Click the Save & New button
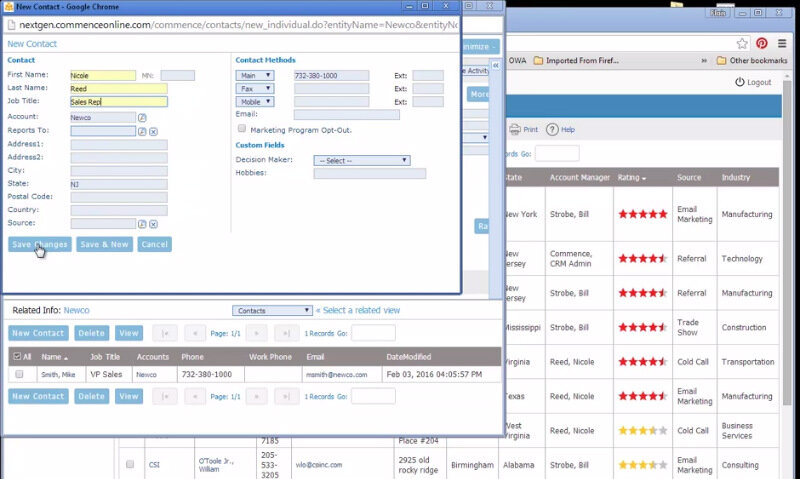800x479 pixels. point(104,244)
